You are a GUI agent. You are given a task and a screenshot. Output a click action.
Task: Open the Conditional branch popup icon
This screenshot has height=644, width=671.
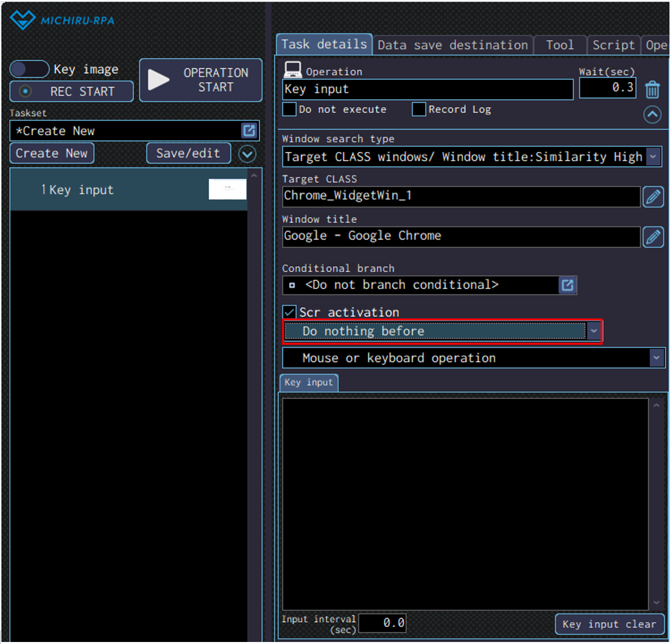click(x=567, y=285)
